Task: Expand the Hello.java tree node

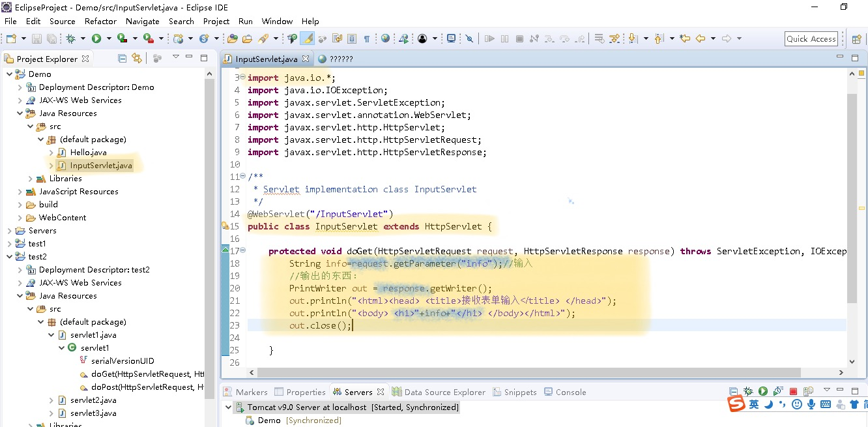Action: coord(51,152)
